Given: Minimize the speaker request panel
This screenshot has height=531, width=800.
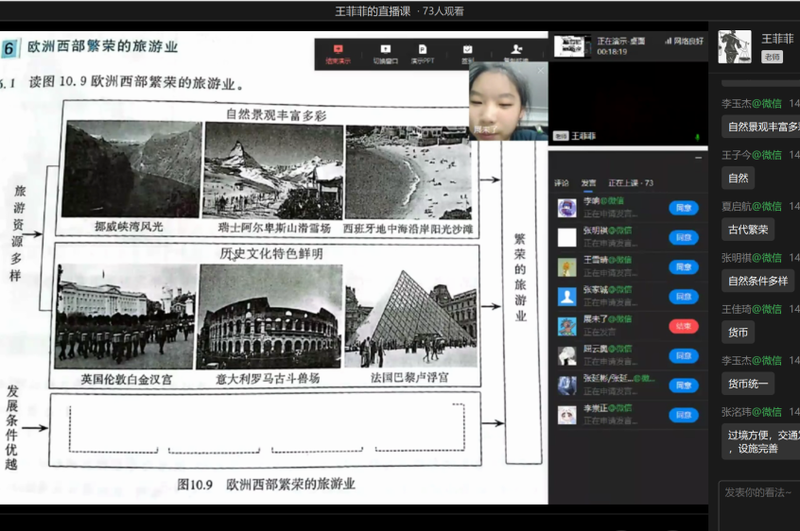Looking at the screenshot, I should (698, 158).
